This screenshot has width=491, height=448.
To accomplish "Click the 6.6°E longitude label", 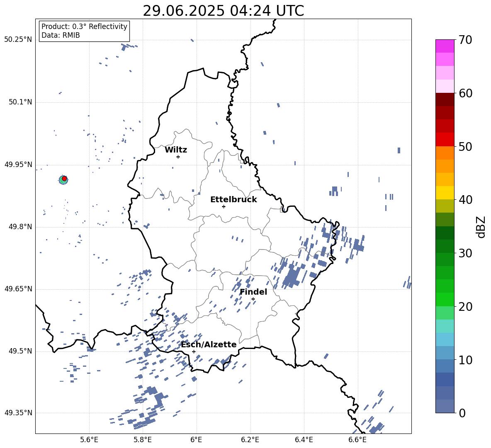I will click(357, 440).
